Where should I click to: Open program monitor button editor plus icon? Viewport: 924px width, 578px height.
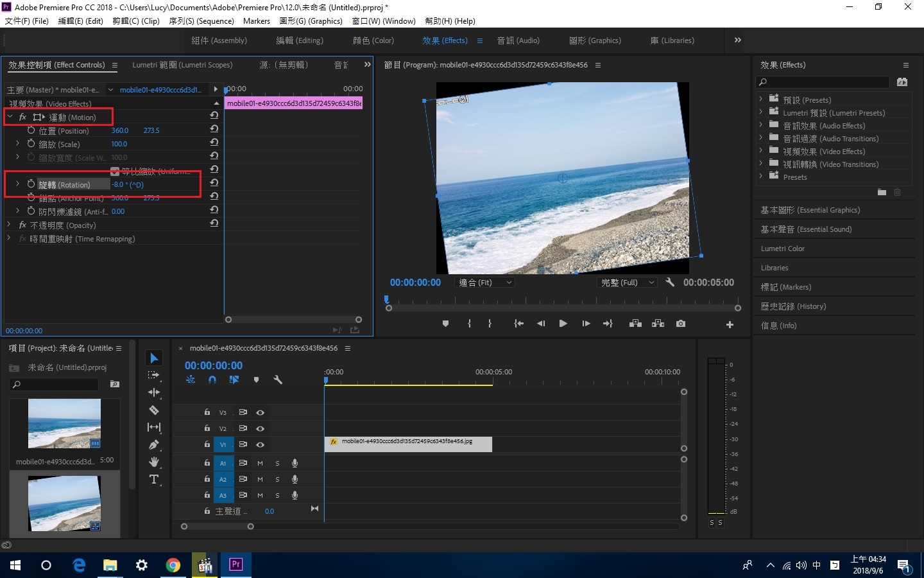[730, 324]
